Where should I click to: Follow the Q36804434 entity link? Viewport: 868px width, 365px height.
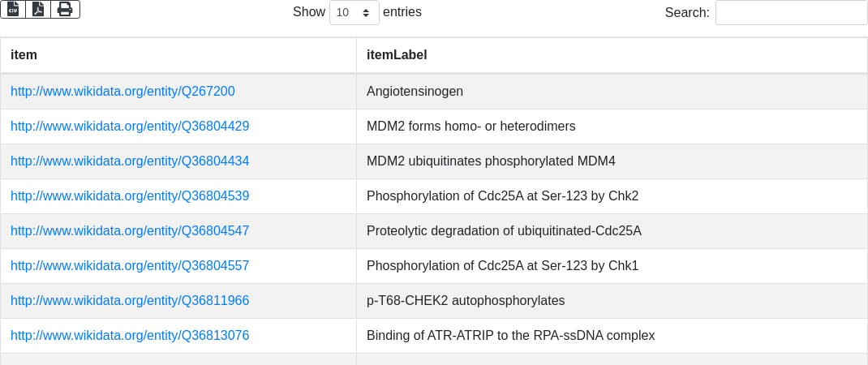(130, 161)
